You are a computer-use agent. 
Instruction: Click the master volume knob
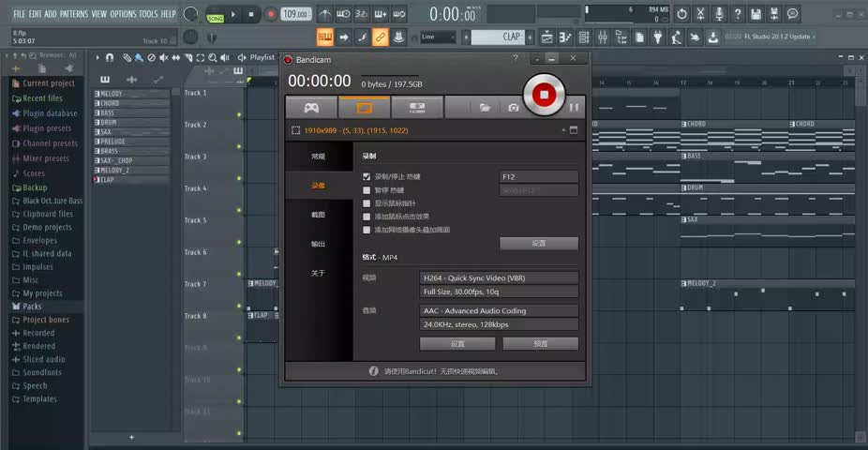[x=190, y=14]
